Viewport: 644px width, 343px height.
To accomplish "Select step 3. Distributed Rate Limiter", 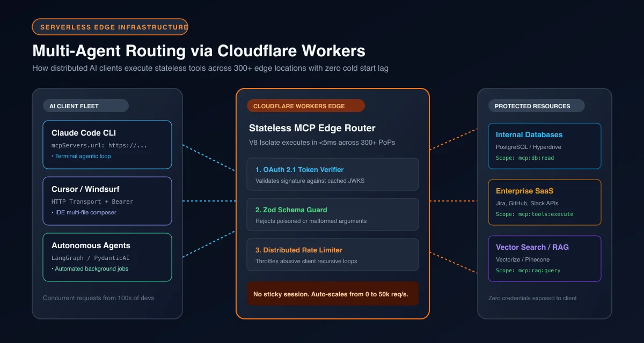I will click(x=333, y=255).
